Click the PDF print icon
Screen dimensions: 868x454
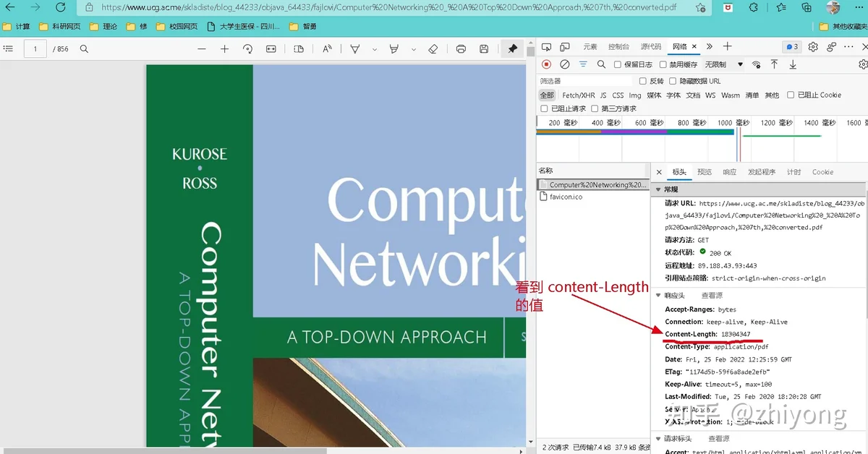tap(461, 49)
